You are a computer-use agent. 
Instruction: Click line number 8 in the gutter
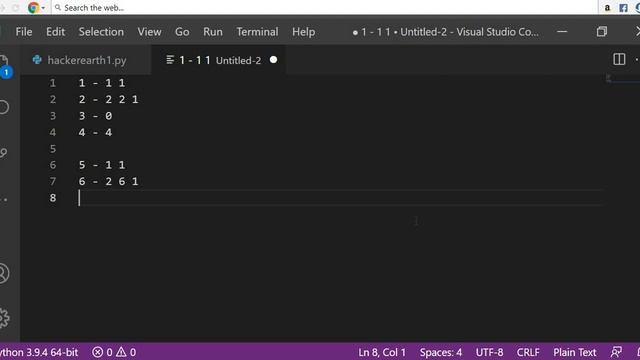coord(53,198)
